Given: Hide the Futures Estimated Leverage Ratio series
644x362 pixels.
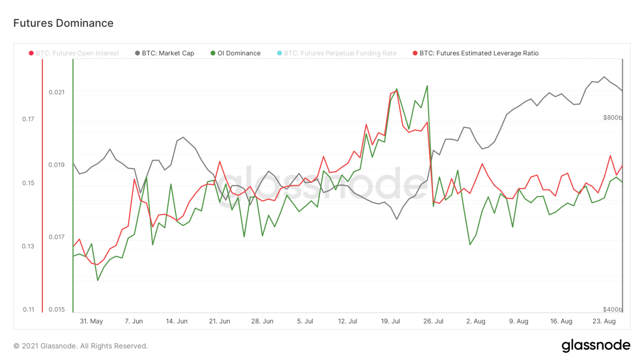Looking at the screenshot, I should (479, 53).
